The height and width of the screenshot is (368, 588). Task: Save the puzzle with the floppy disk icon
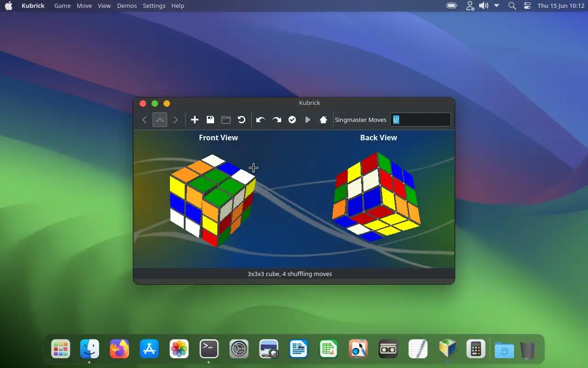pyautogui.click(x=210, y=120)
